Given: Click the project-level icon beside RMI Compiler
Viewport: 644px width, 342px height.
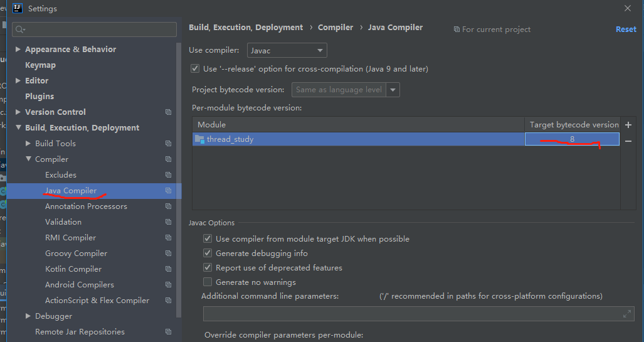Looking at the screenshot, I should 169,238.
